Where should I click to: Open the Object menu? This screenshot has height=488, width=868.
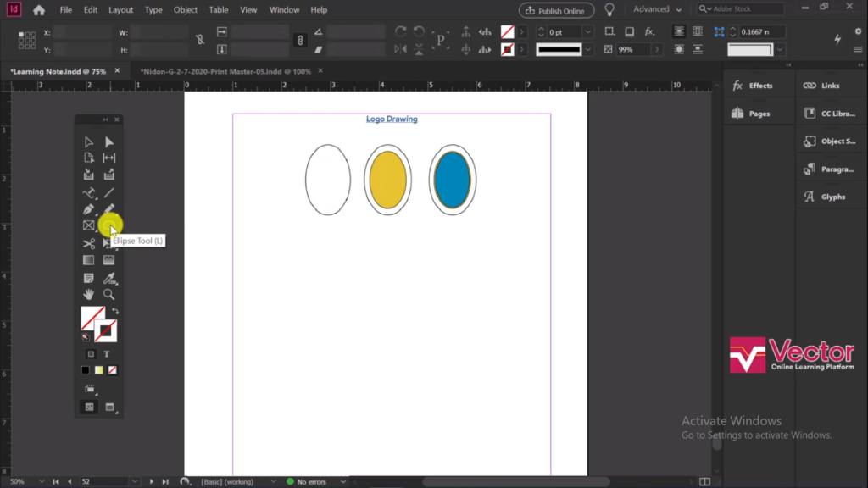186,10
